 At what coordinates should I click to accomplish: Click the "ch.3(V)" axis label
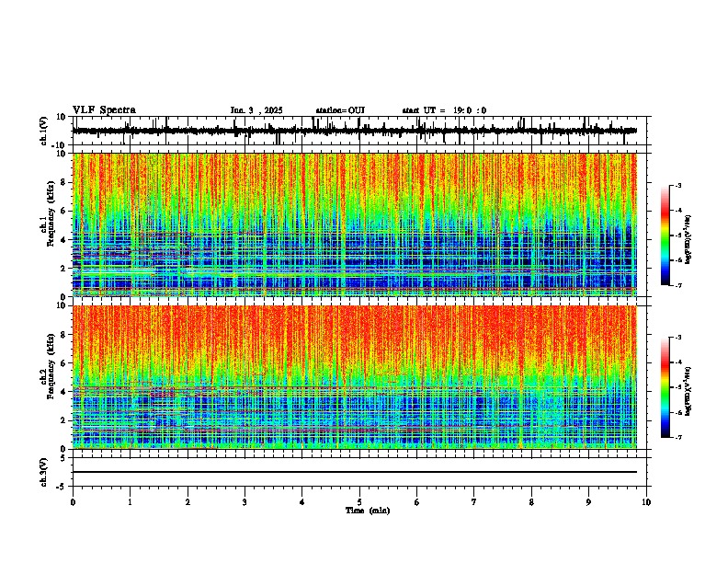tap(43, 472)
